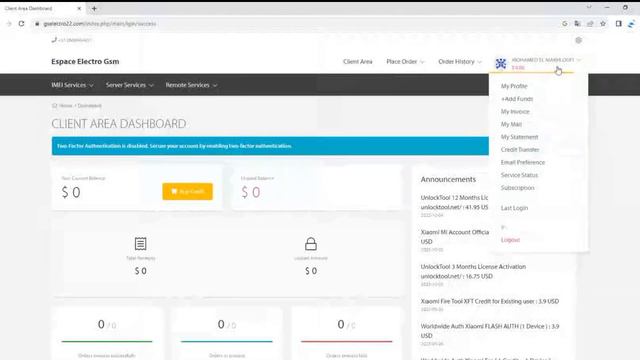640x360 pixels.
Task: Click the Locked Amount padlock icon
Action: [311, 244]
